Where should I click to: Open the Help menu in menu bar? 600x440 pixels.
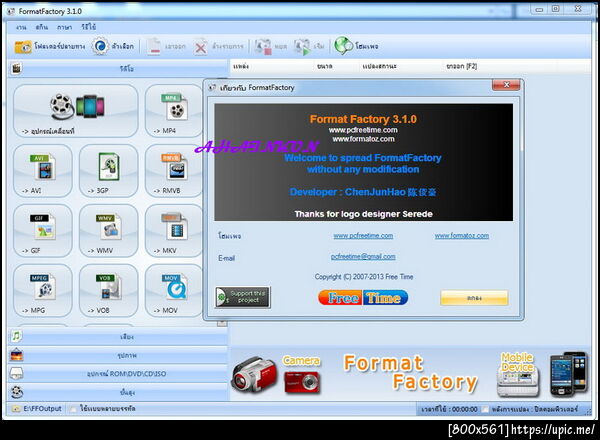[x=88, y=27]
